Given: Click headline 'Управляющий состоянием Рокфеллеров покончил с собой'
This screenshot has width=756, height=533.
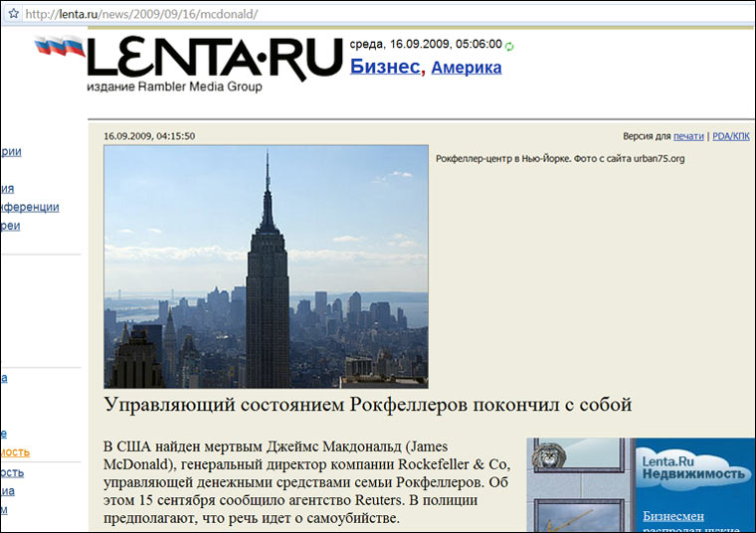Looking at the screenshot, I should tap(368, 405).
